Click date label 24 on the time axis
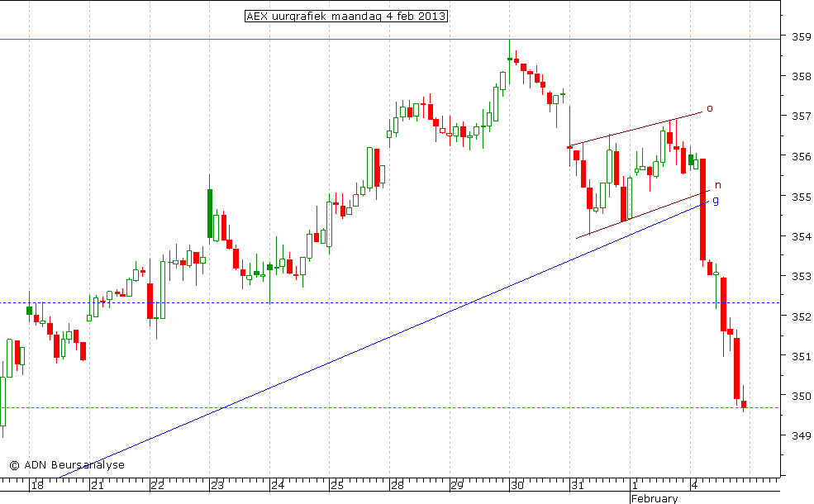The image size is (814, 504). pos(278,486)
